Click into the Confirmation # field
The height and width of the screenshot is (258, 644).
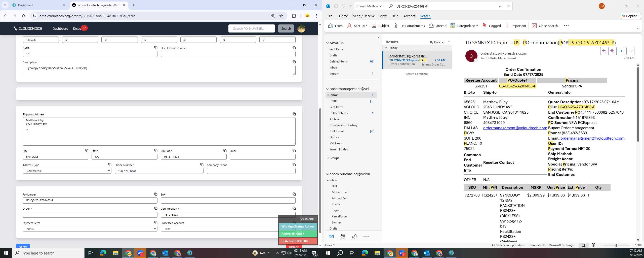(x=228, y=215)
